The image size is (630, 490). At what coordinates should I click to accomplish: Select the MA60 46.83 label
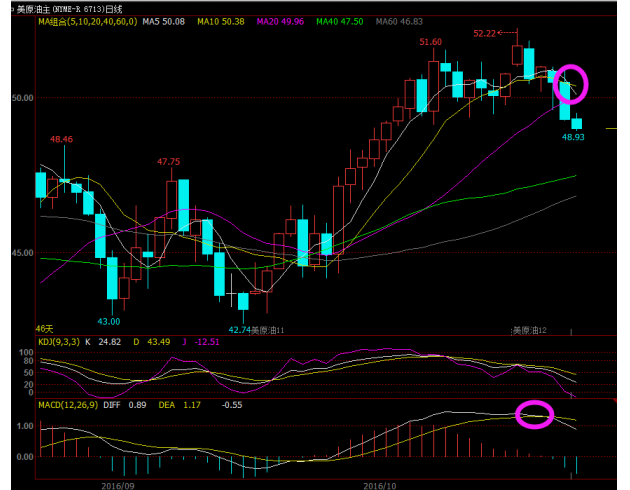pyautogui.click(x=399, y=22)
